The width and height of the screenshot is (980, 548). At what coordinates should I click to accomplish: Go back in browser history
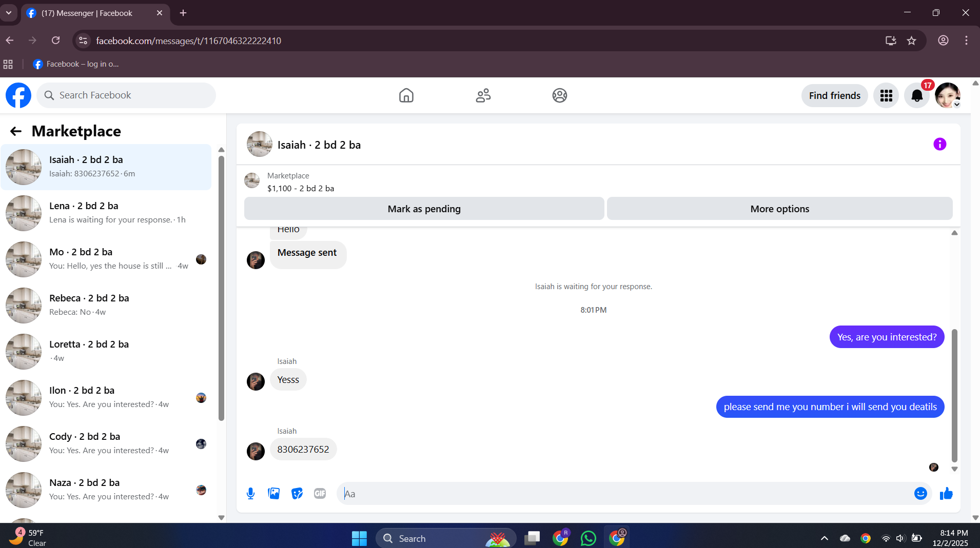(10, 40)
